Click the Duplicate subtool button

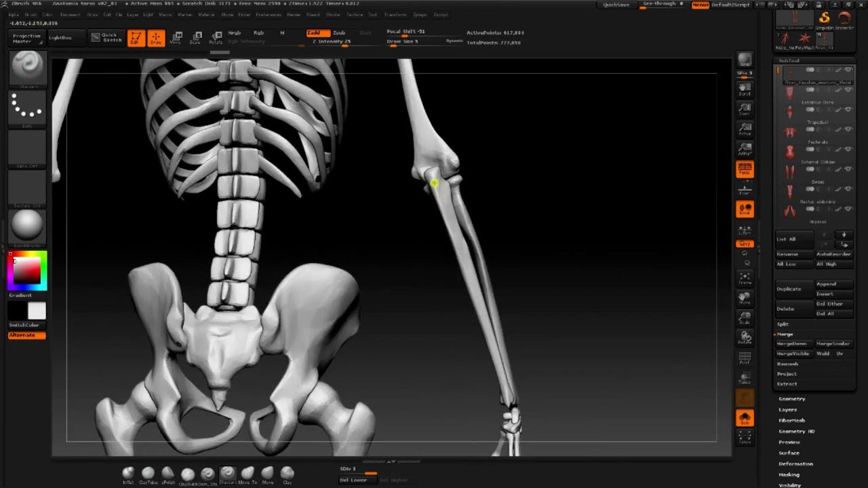[794, 289]
